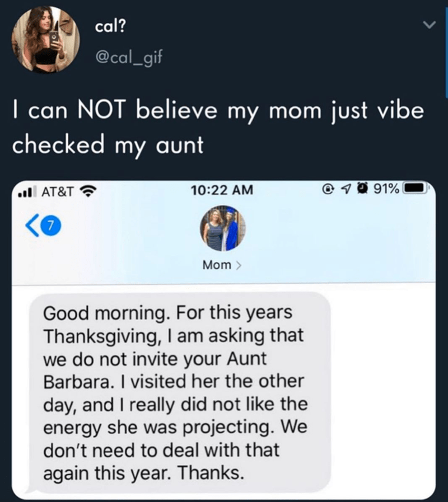This screenshot has height=502, width=448.
Task: Tap the Wi-Fi status icon
Action: click(x=87, y=191)
